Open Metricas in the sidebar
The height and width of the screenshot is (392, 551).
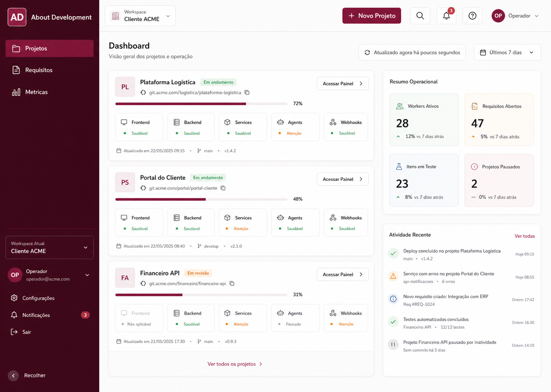[x=50, y=92]
